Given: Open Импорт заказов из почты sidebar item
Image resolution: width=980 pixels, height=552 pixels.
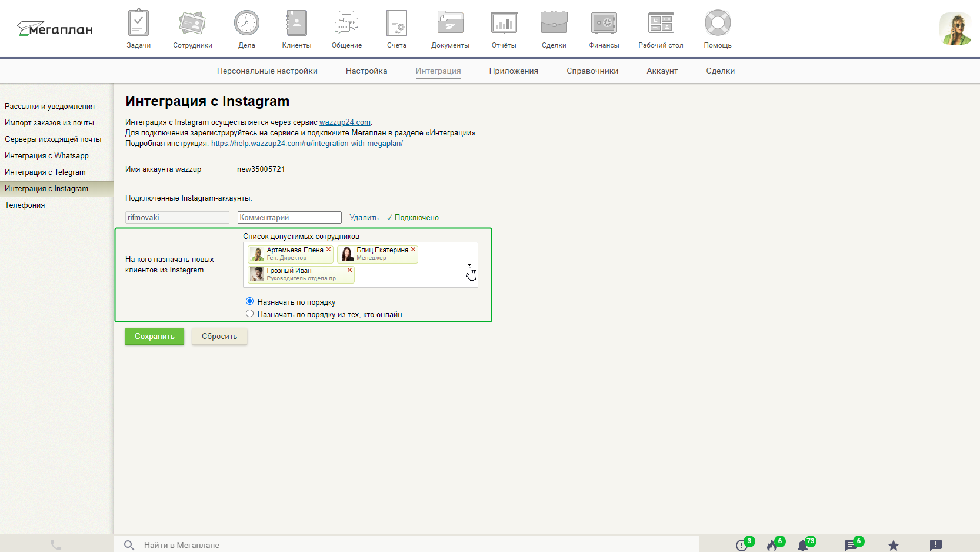Looking at the screenshot, I should [x=49, y=123].
